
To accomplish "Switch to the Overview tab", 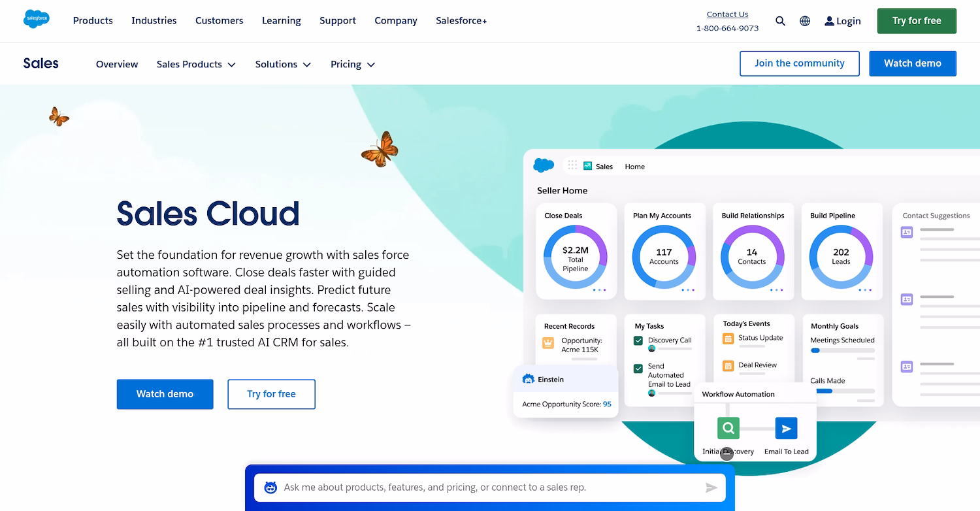I will pos(117,64).
